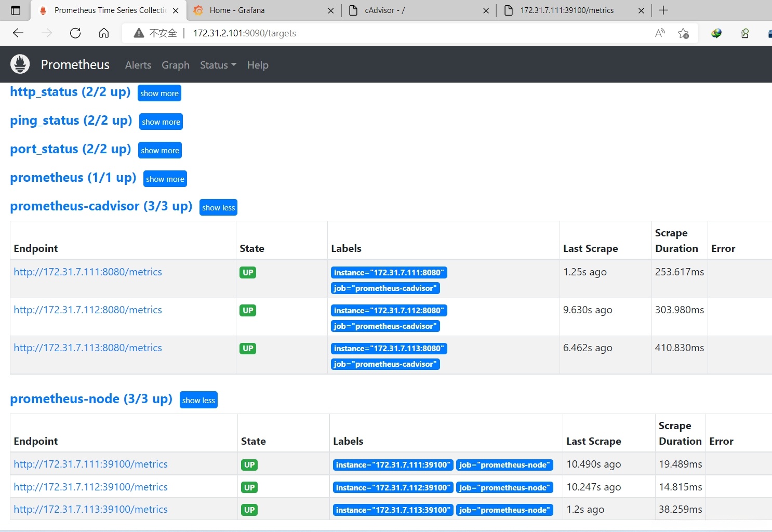Click UP state badge for 172.31.7.112:39100
Viewport: 772px width, 532px height.
pyautogui.click(x=249, y=488)
